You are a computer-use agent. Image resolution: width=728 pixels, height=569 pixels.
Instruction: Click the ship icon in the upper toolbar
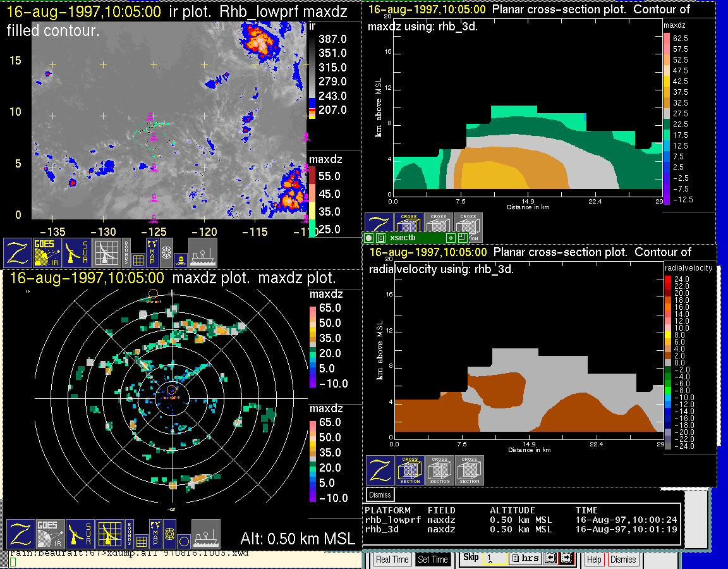202,252
